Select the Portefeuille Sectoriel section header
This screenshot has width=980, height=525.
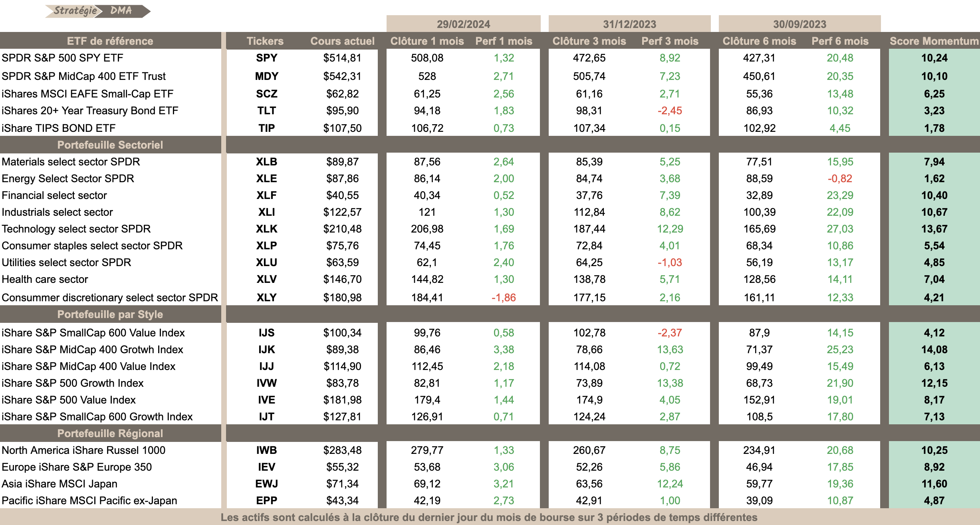pyautogui.click(x=110, y=145)
